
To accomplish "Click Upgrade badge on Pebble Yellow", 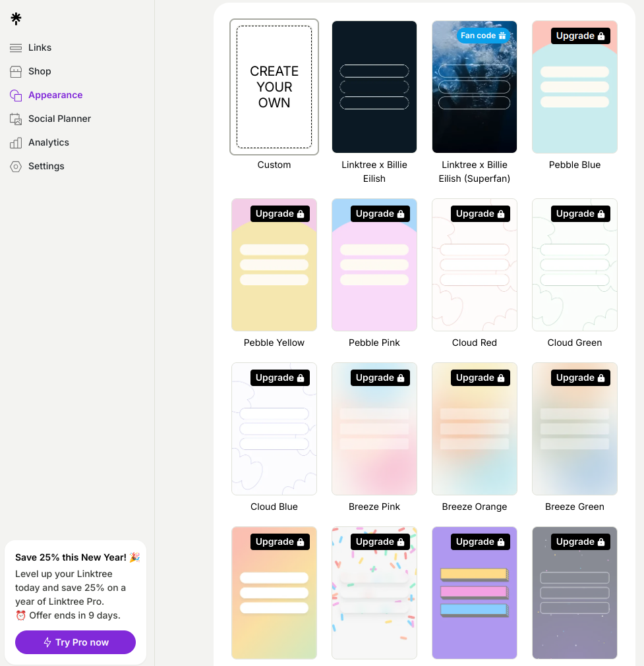I will tap(280, 213).
